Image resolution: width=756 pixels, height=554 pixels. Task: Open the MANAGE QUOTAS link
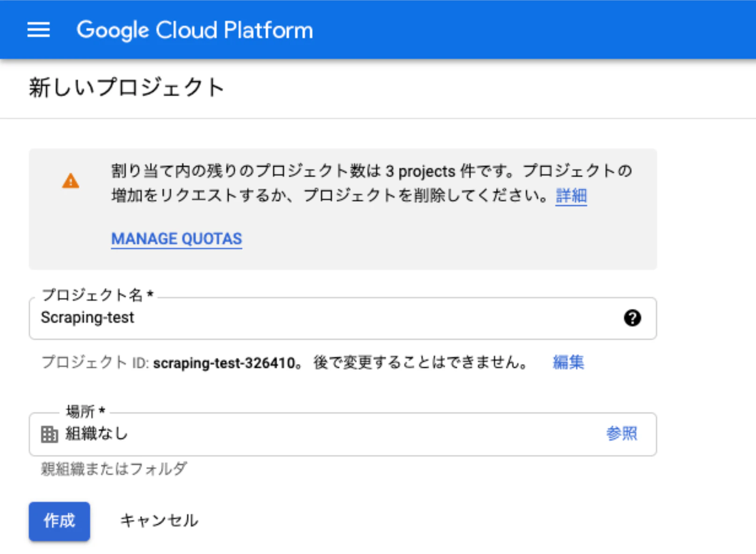coord(176,239)
